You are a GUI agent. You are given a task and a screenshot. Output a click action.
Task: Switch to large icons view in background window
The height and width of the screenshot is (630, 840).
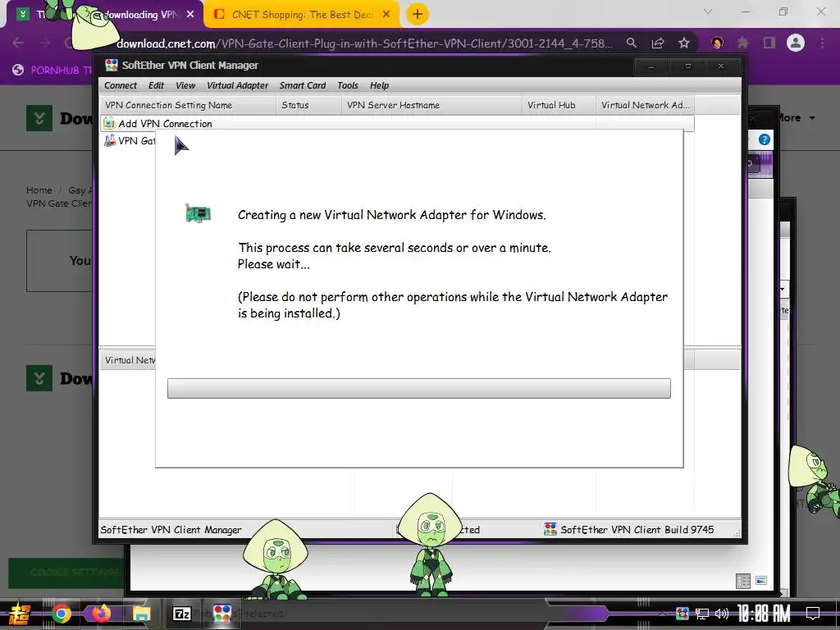coord(761,580)
